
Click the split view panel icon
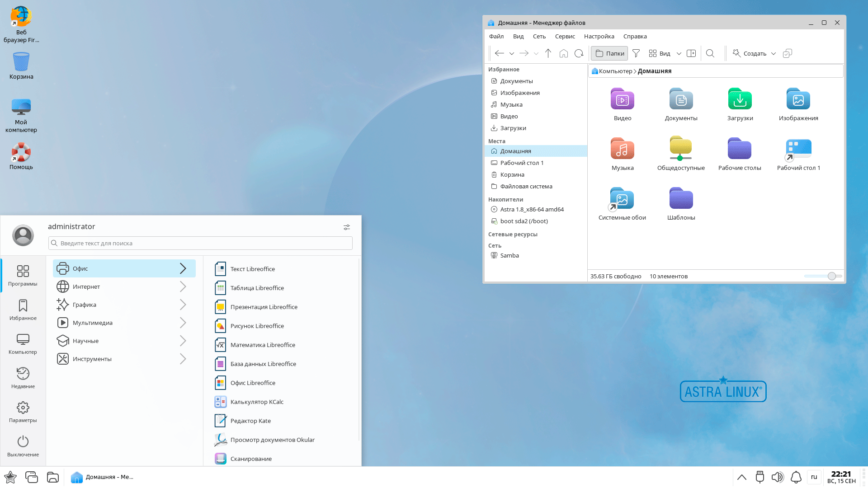point(691,53)
